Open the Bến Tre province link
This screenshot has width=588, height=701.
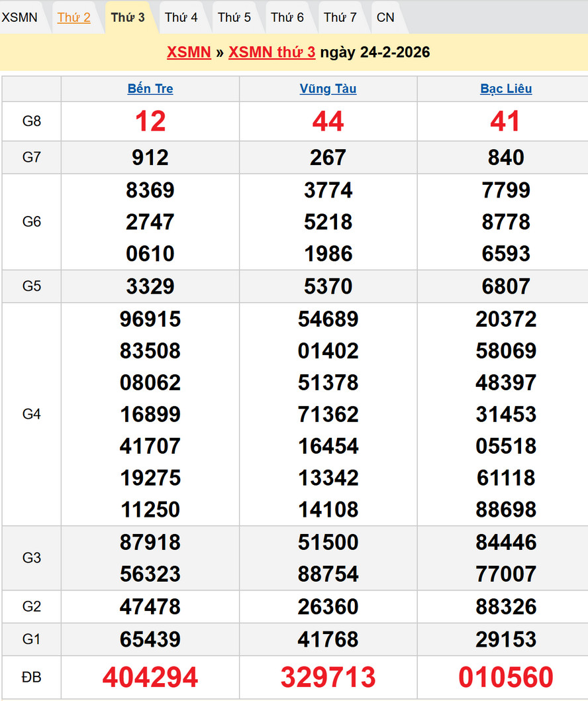click(150, 89)
